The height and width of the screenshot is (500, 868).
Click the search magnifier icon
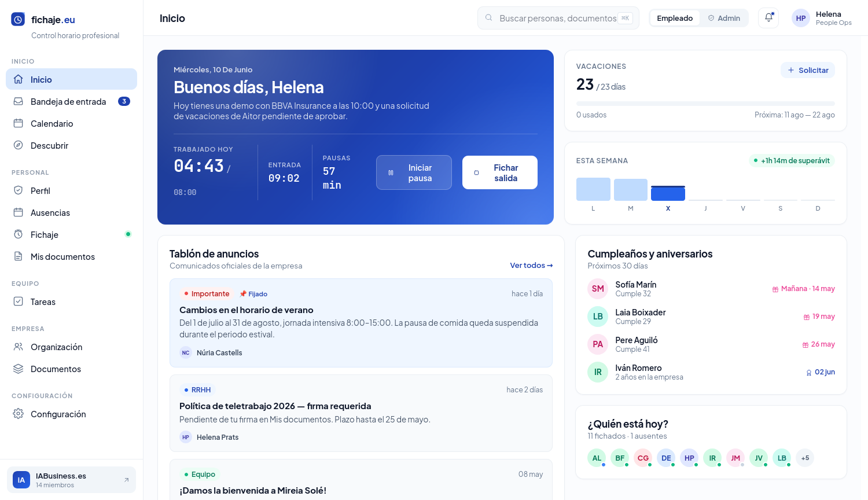pos(489,18)
